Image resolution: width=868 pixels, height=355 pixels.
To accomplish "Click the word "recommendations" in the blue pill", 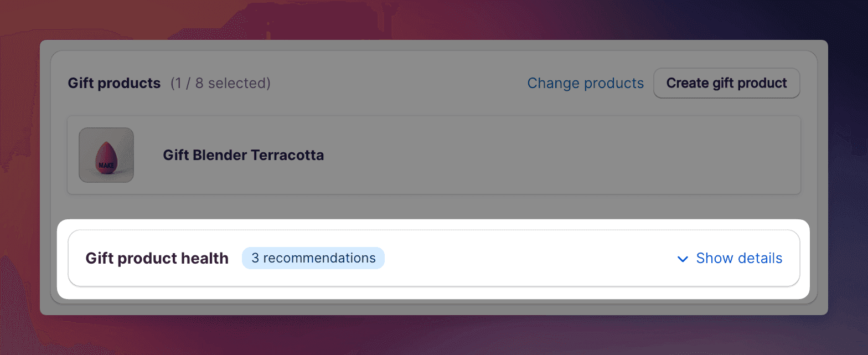I will click(x=319, y=258).
